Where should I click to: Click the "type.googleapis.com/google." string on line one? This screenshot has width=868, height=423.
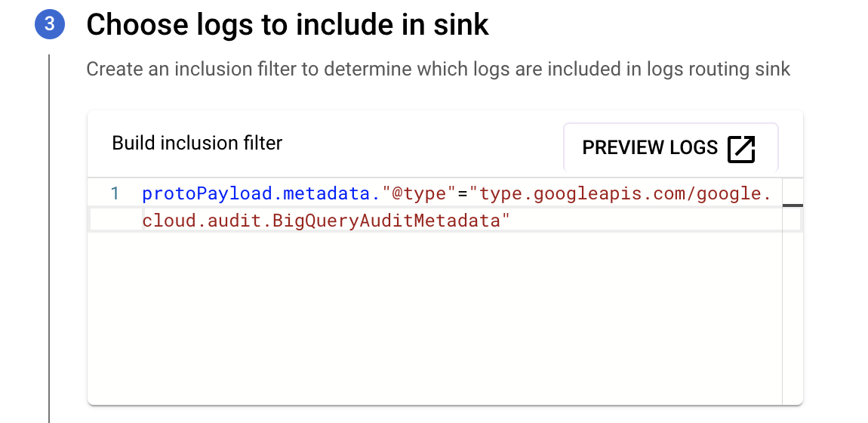[x=619, y=194]
